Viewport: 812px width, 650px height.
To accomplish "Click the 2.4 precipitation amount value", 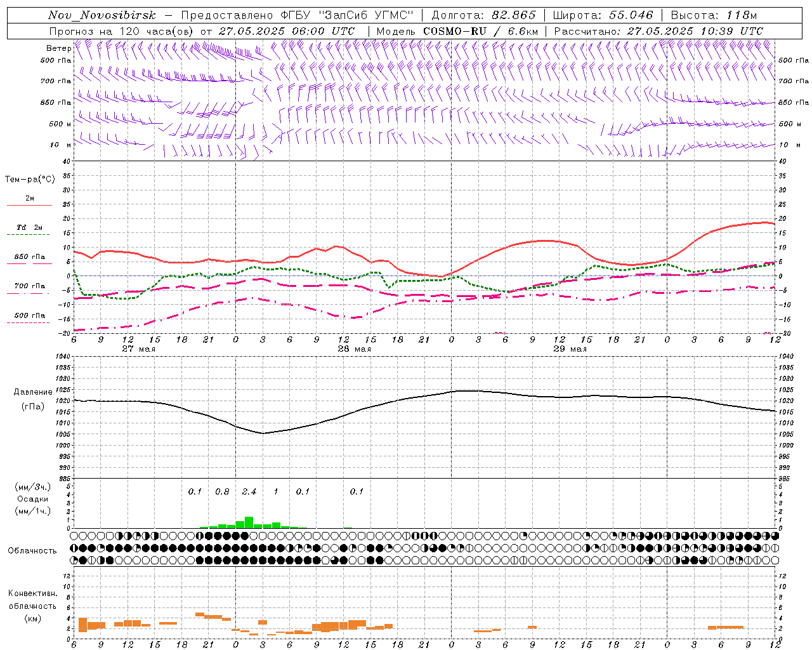I will pyautogui.click(x=249, y=491).
